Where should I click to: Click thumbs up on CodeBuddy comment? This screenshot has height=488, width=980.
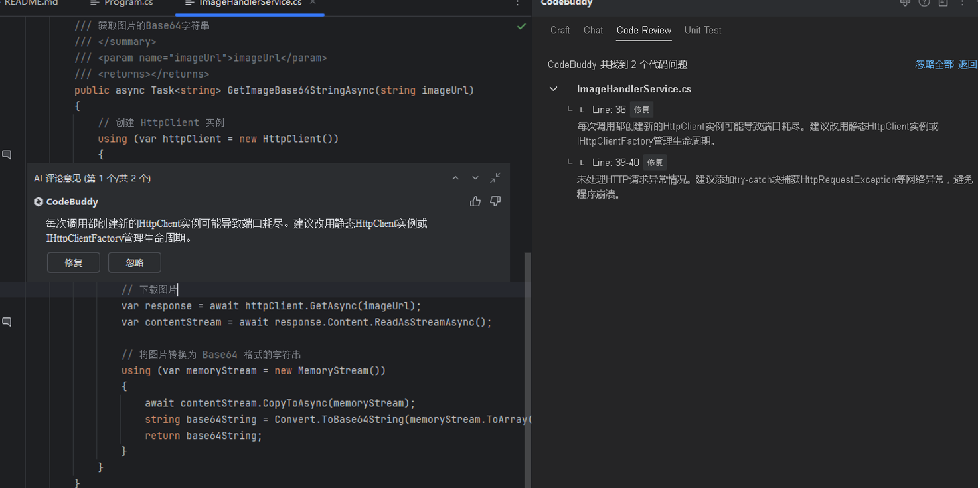(475, 202)
